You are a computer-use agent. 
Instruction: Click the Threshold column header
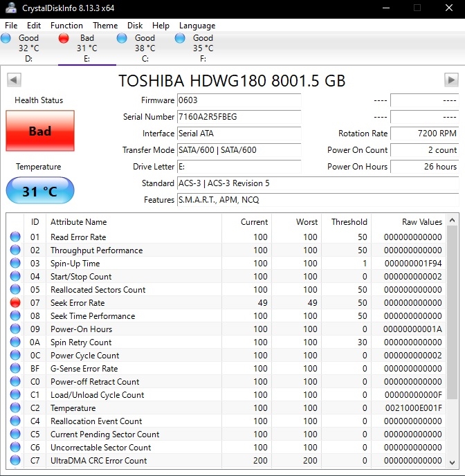coord(346,222)
